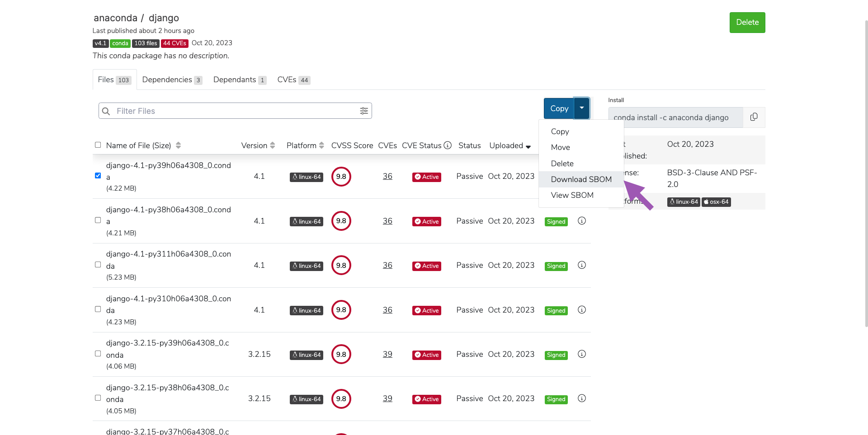
Task: Check django-3.2.15-py39h06a4308_0.conda checkbox
Action: [x=98, y=354]
